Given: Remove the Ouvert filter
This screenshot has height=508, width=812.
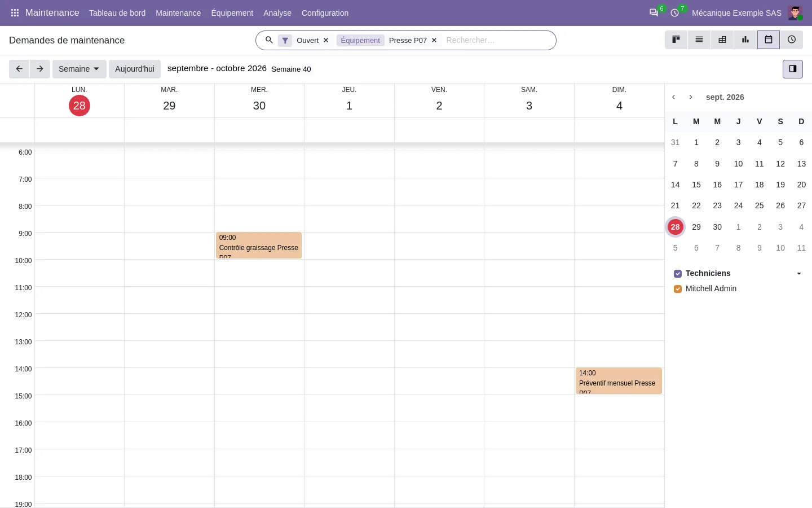Looking at the screenshot, I should tap(326, 41).
